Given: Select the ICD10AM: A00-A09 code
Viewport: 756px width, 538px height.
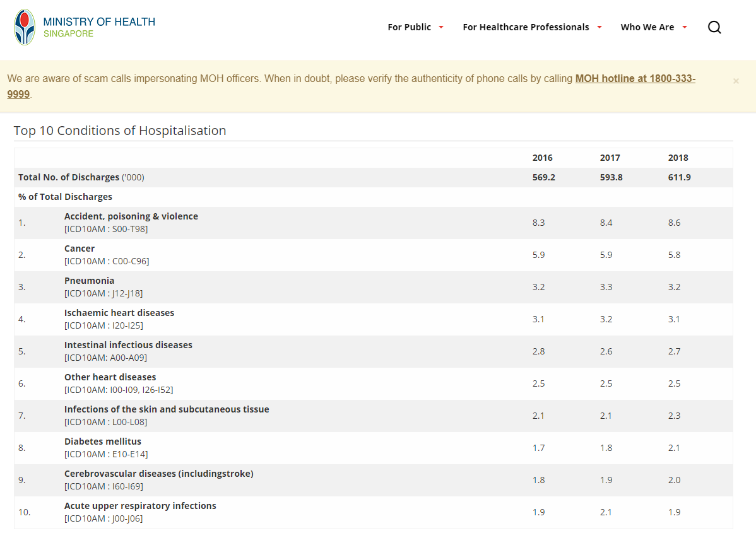Looking at the screenshot, I should 105,358.
